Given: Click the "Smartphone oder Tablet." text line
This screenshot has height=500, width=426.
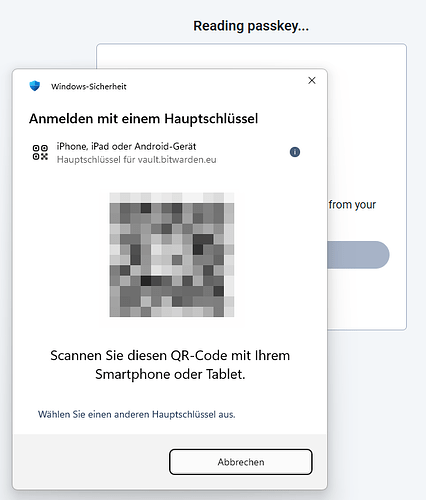Looking at the screenshot, I should [170, 374].
